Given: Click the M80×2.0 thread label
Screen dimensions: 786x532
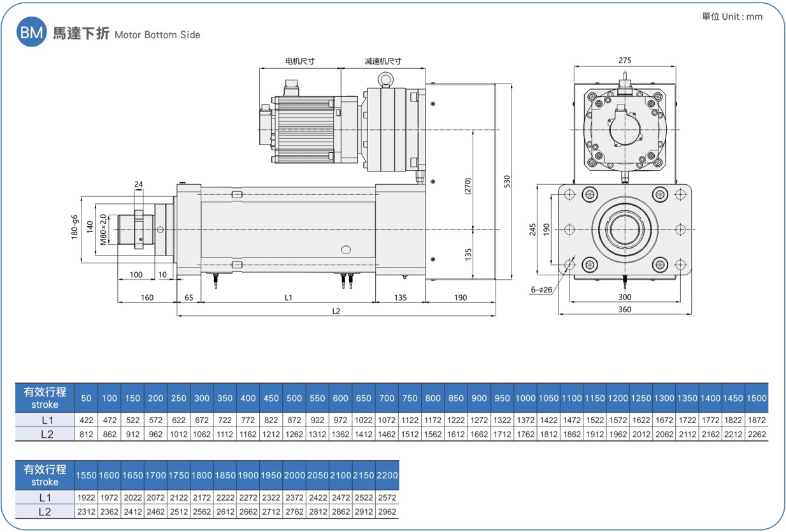Looking at the screenshot, I should click(x=103, y=229).
